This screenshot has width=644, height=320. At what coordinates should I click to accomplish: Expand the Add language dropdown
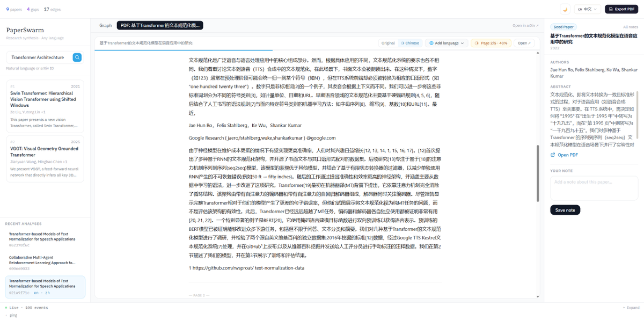tap(445, 43)
